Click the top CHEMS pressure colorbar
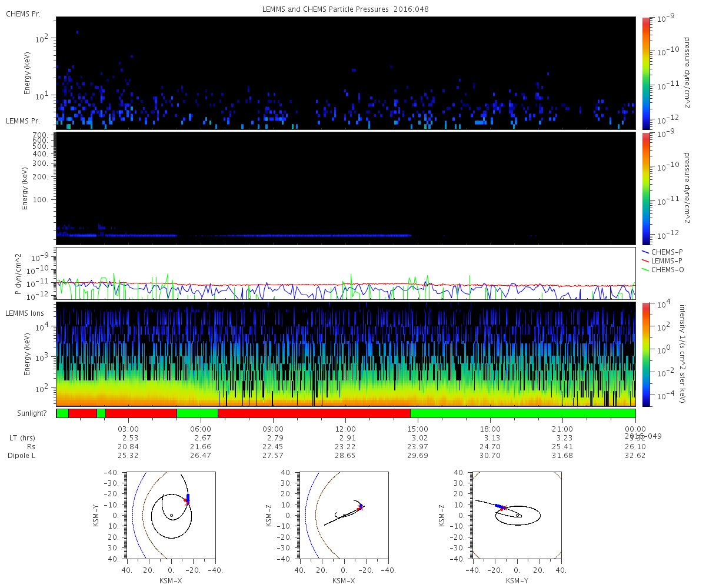Screen dimensions: 706x588 (x=645, y=72)
